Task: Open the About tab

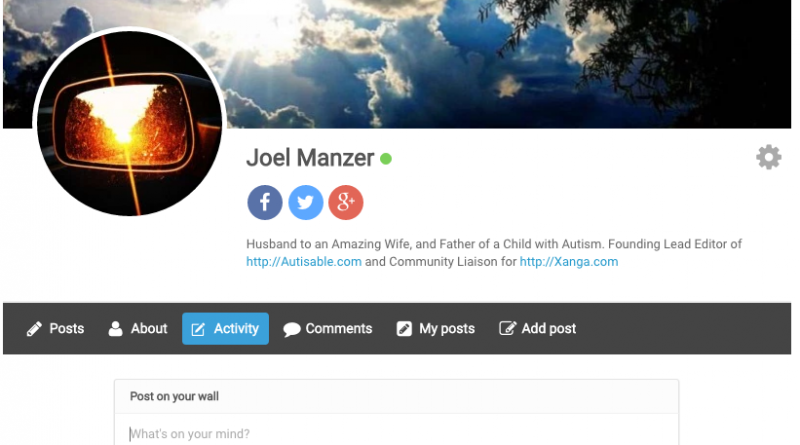Action: click(138, 329)
